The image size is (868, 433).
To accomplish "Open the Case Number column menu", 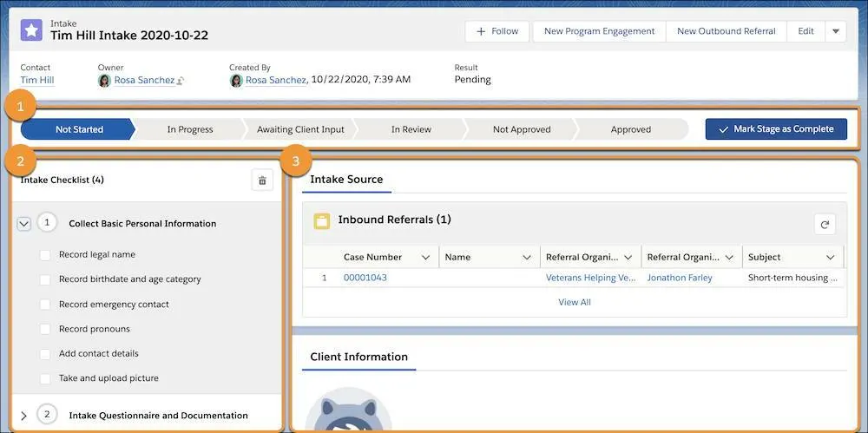I will pos(425,258).
